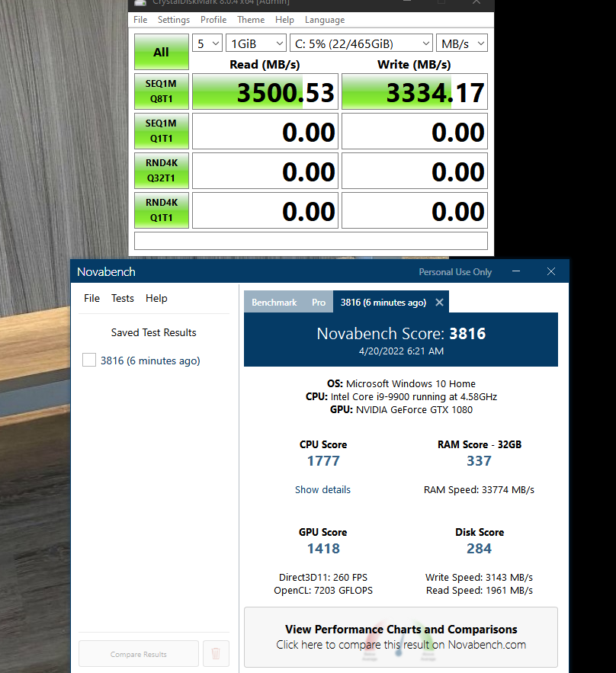Switch to the Benchmark tab in Novabench
The image size is (616, 673).
point(274,302)
